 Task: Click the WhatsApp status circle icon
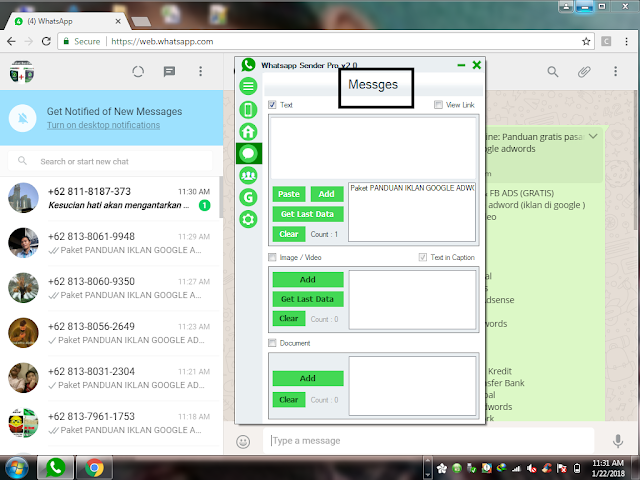138,72
